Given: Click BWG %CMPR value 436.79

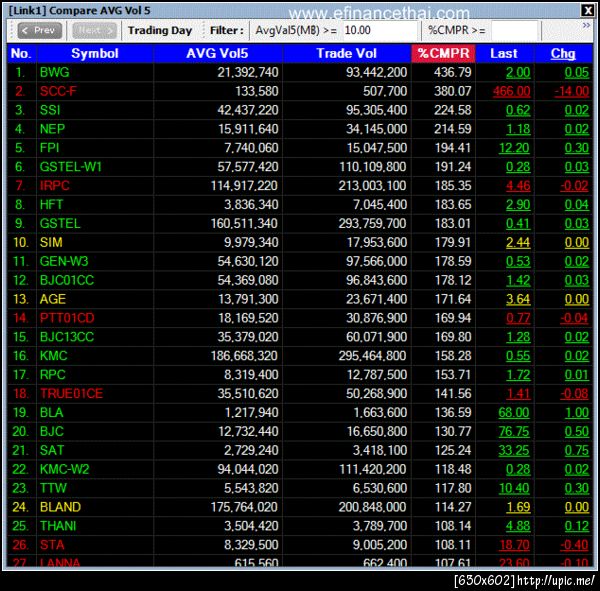Looking at the screenshot, I should tap(453, 72).
